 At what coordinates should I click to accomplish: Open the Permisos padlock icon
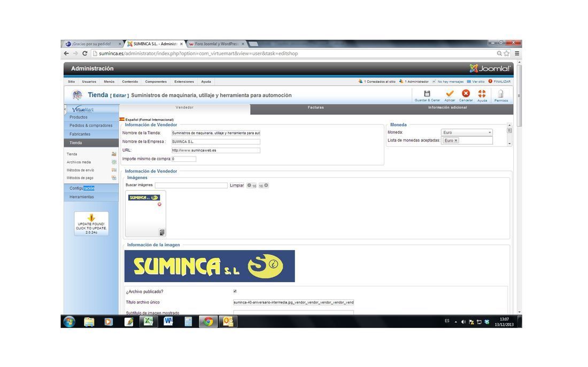pos(501,93)
